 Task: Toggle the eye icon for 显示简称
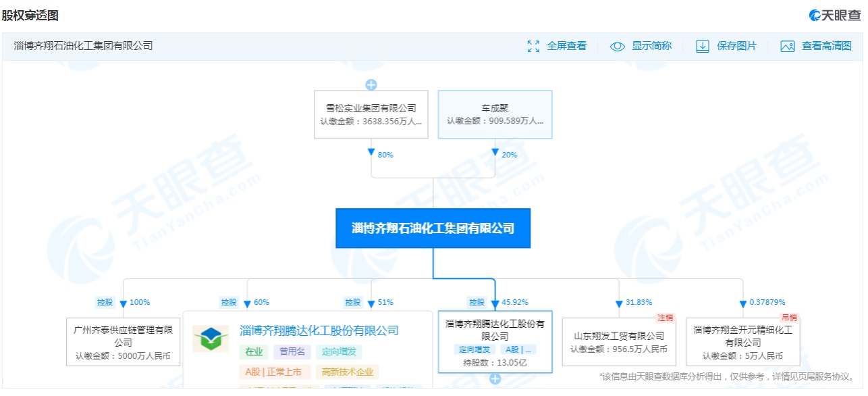[618, 46]
